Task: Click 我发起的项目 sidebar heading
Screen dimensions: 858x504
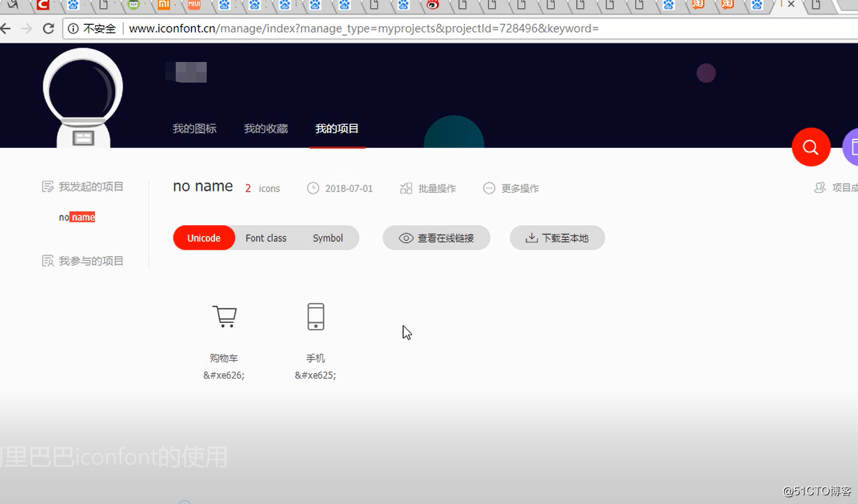Action: point(91,187)
